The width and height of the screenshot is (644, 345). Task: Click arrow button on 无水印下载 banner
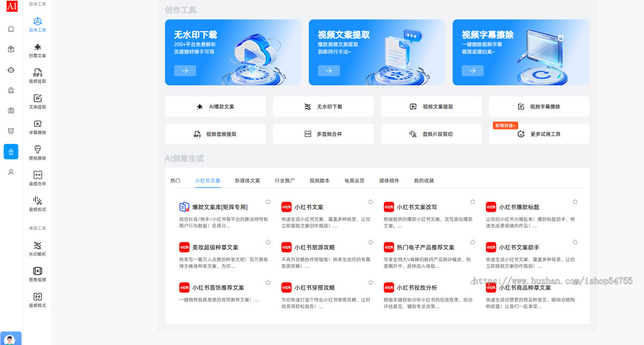[185, 70]
